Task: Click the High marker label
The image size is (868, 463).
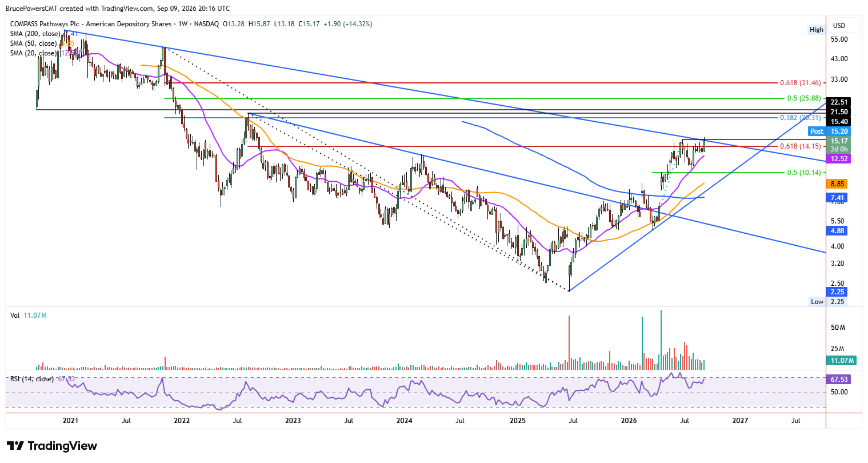Action: coord(817,30)
